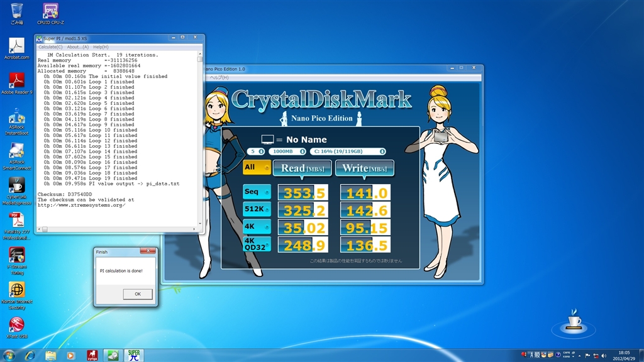Open the Fatal1ty Z77 Professional PDF

click(x=17, y=226)
